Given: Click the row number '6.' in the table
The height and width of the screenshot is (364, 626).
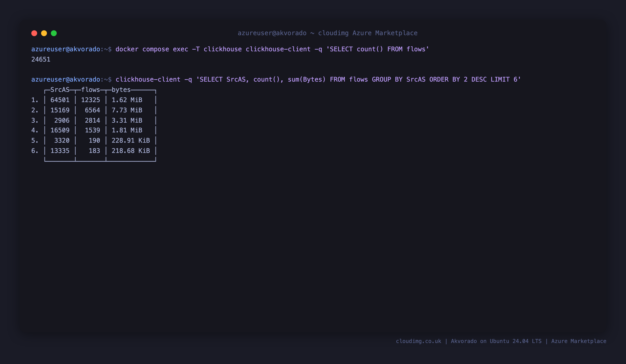Looking at the screenshot, I should tap(35, 151).
